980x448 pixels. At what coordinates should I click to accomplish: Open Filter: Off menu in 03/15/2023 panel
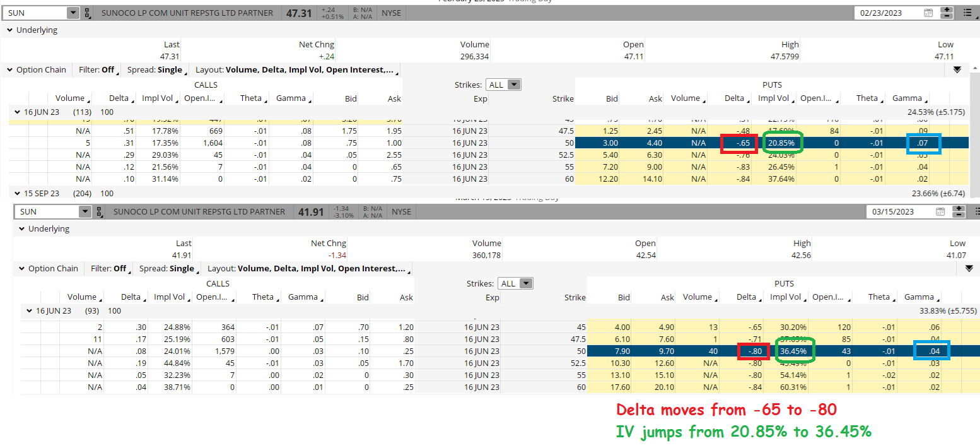(x=110, y=268)
